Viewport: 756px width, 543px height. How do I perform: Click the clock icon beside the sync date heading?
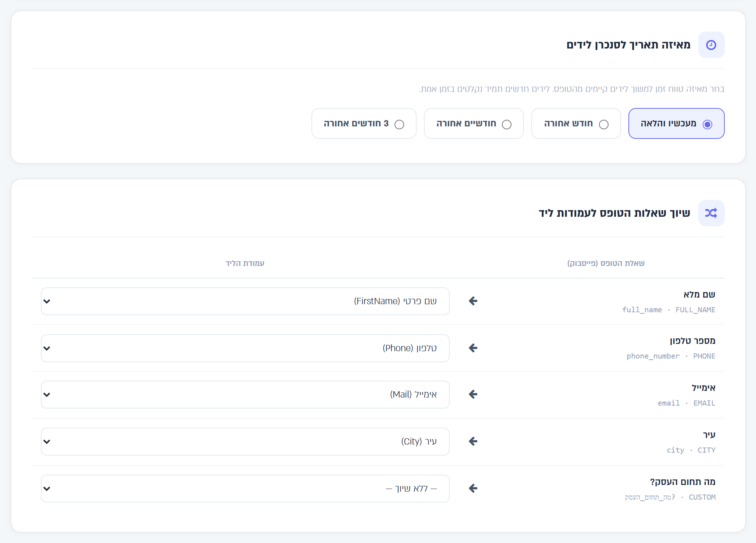coord(711,45)
